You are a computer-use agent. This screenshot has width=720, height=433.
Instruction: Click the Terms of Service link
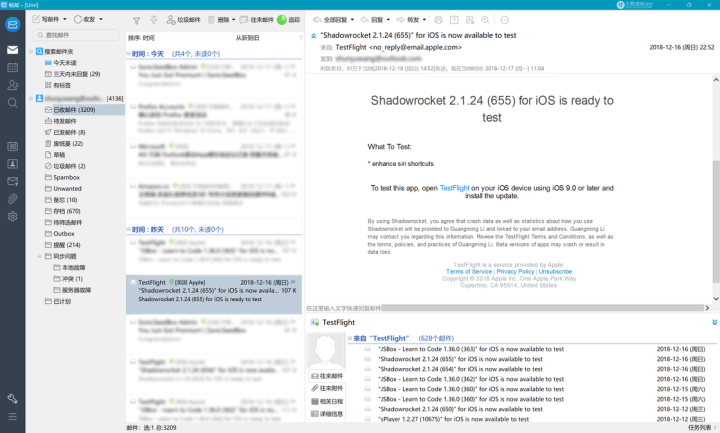coord(469,272)
